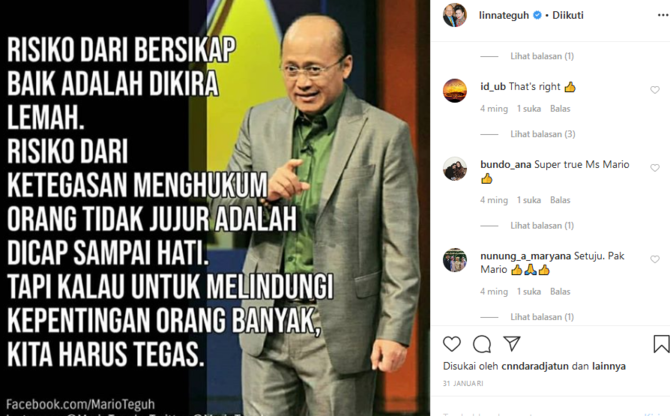Reply to id_ub's comment with Balas

pos(560,108)
